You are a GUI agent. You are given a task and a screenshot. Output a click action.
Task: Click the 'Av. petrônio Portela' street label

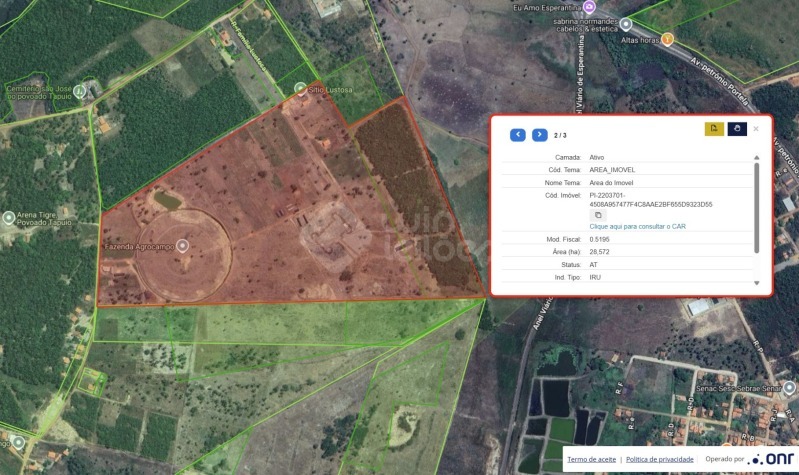[720, 80]
